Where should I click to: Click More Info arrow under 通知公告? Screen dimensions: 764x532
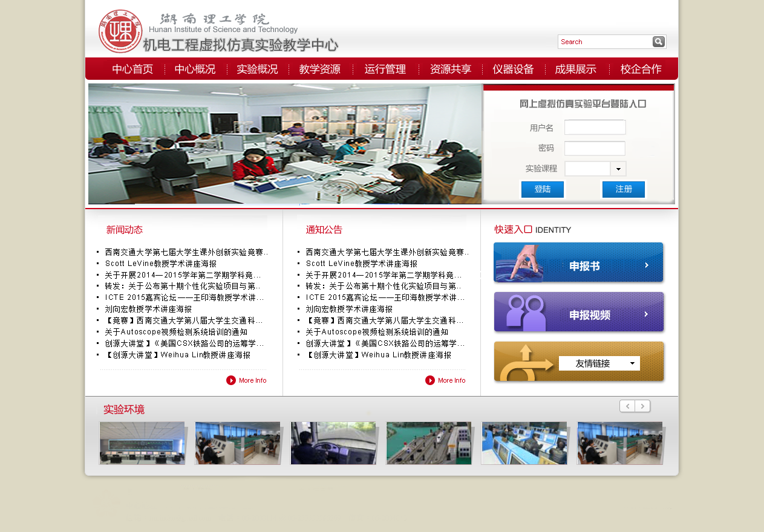430,380
